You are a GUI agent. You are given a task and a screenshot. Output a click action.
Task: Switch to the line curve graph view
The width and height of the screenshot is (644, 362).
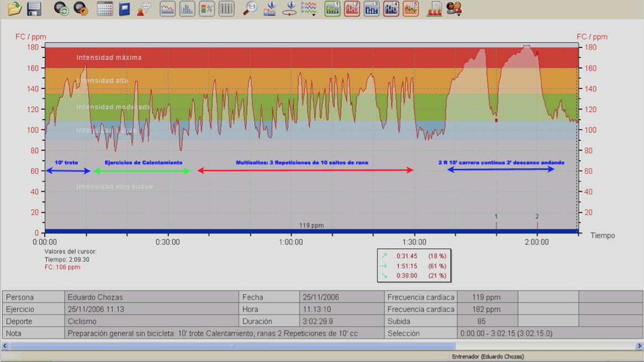coord(167,8)
